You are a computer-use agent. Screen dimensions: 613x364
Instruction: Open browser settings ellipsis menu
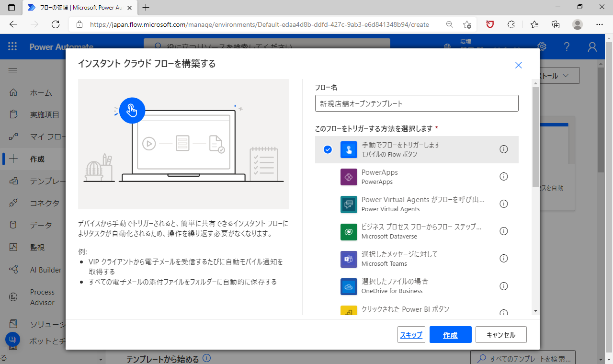pos(600,24)
